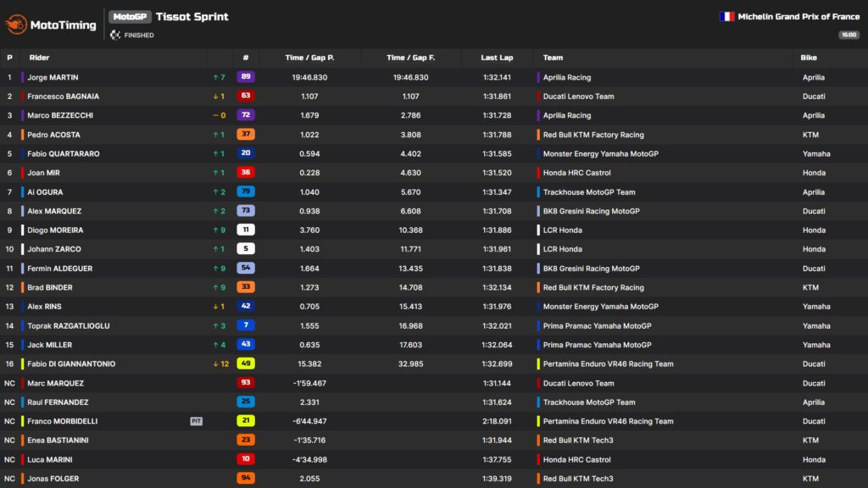The height and width of the screenshot is (488, 868).
Task: Click Trackhouse MotoGP Team for Ai Ogura
Action: pyautogui.click(x=589, y=192)
